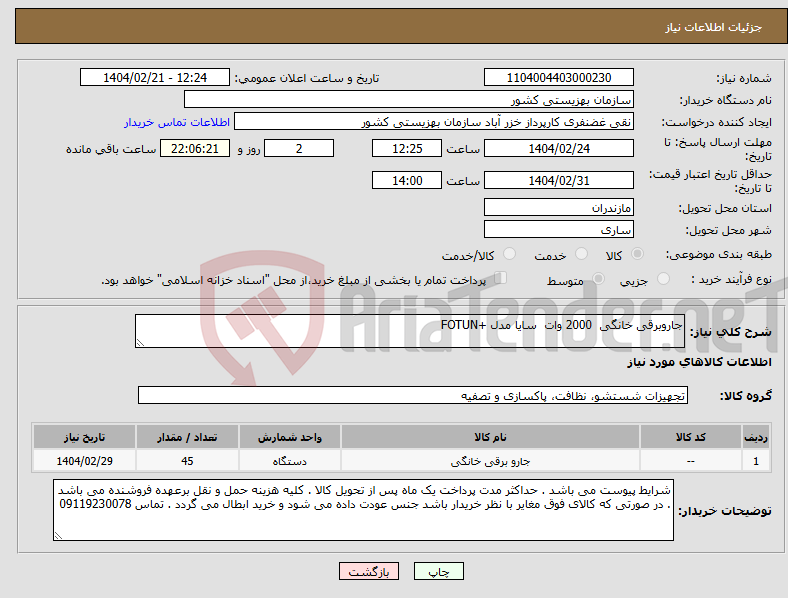Click the ایجاد کننده درخواست field
Viewport: 788px width, 598px height.
(x=434, y=122)
